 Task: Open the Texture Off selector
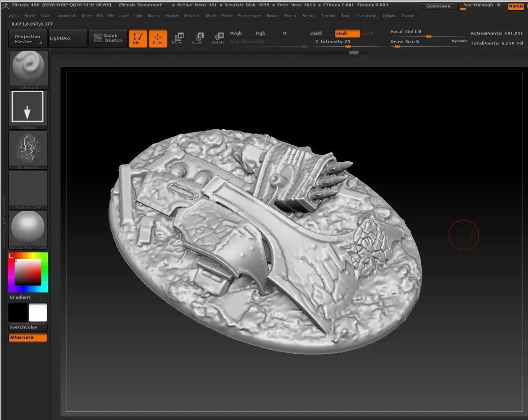click(28, 190)
